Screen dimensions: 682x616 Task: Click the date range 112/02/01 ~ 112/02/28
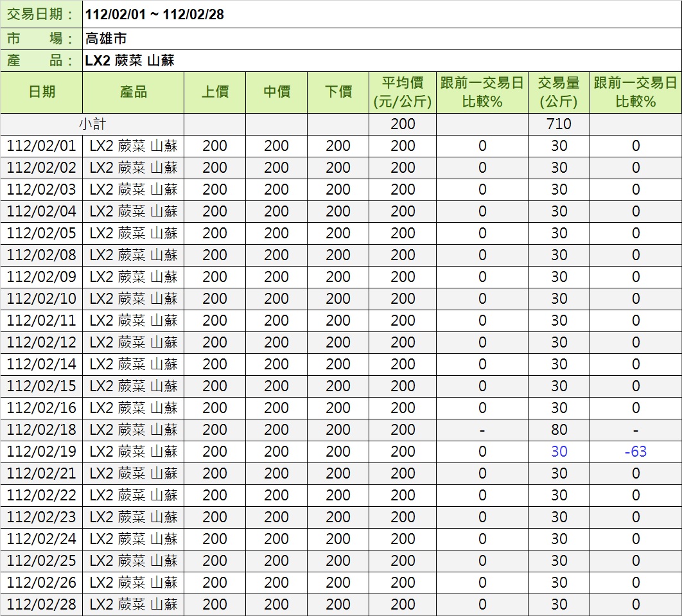tap(155, 14)
